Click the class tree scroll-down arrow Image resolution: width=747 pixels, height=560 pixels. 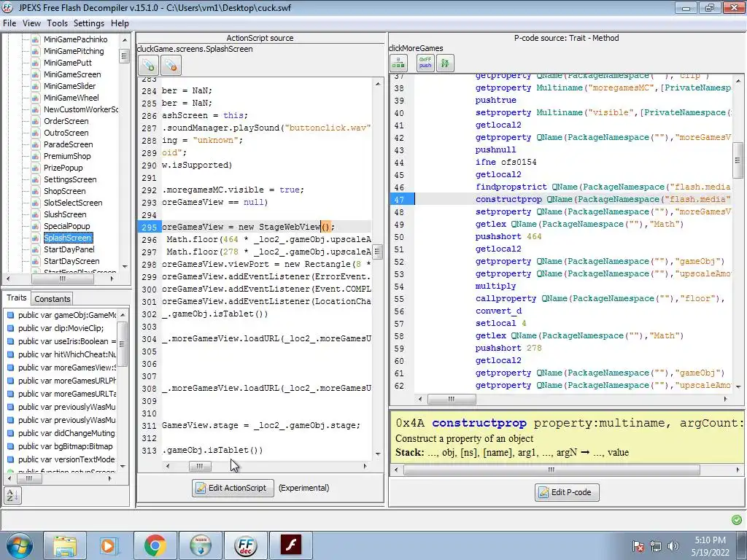coord(124,266)
